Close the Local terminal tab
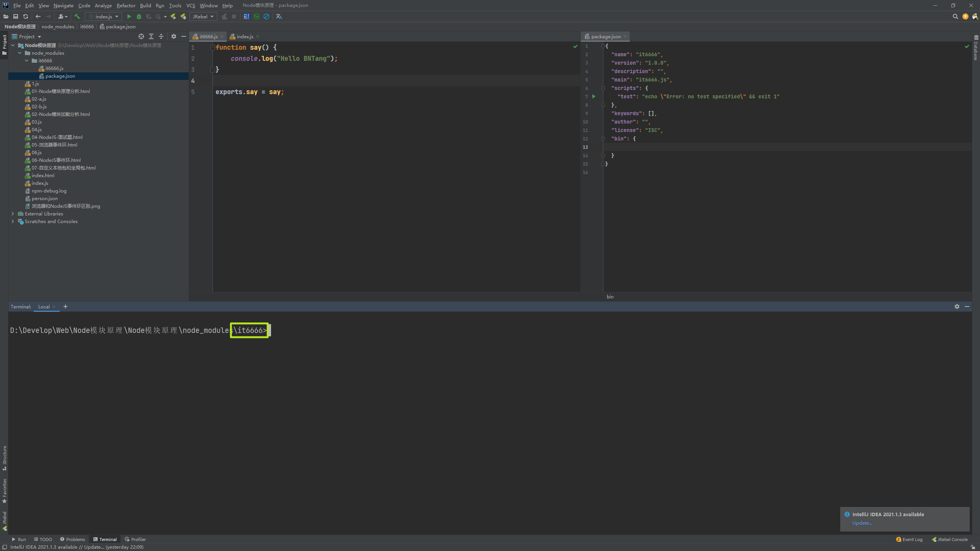980x551 pixels. 54,306
